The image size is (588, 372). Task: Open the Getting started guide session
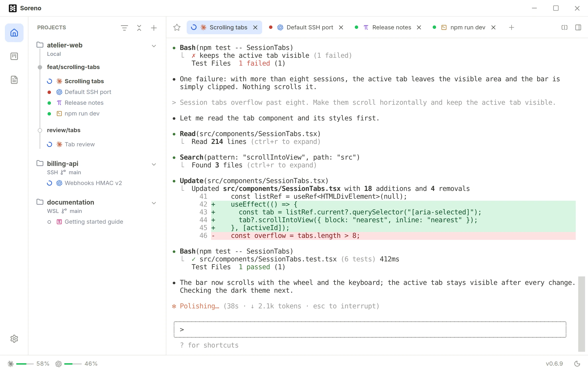94,222
